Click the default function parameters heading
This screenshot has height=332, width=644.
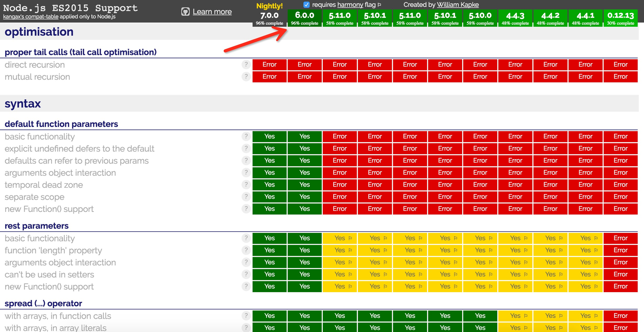coord(61,124)
